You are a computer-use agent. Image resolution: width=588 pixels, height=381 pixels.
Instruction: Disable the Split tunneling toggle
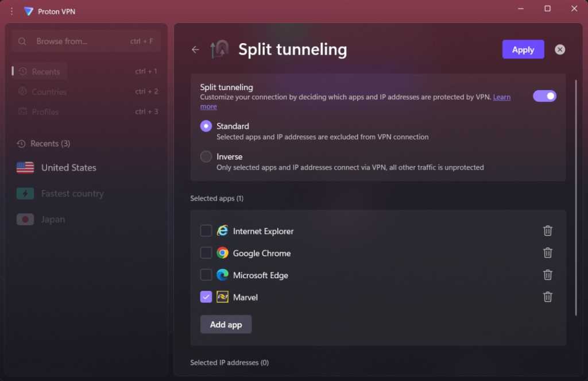(x=544, y=95)
